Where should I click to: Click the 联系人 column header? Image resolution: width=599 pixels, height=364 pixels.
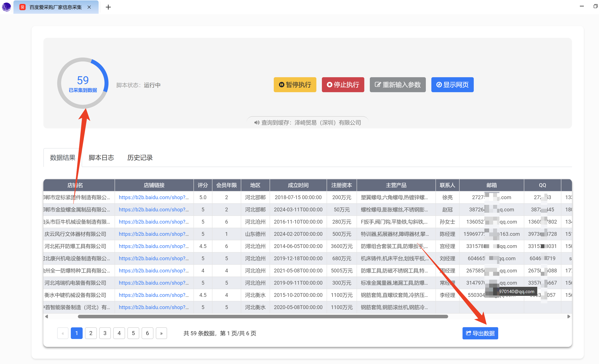447,185
